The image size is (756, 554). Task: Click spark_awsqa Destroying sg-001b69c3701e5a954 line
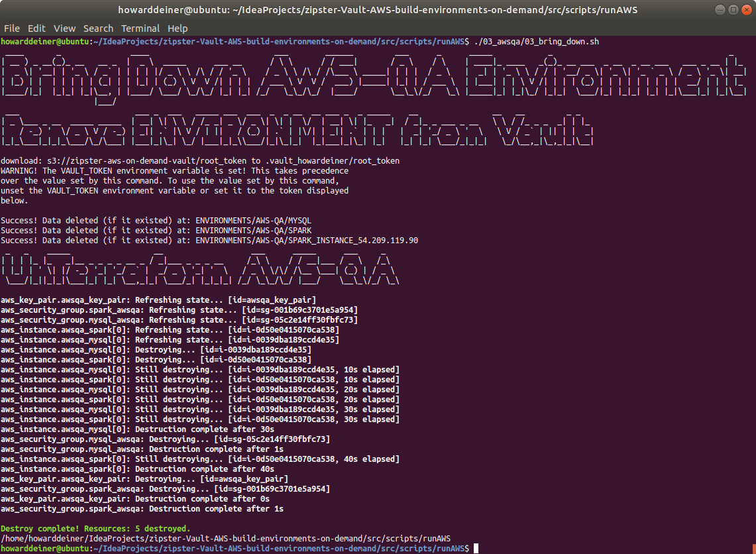pos(166,489)
